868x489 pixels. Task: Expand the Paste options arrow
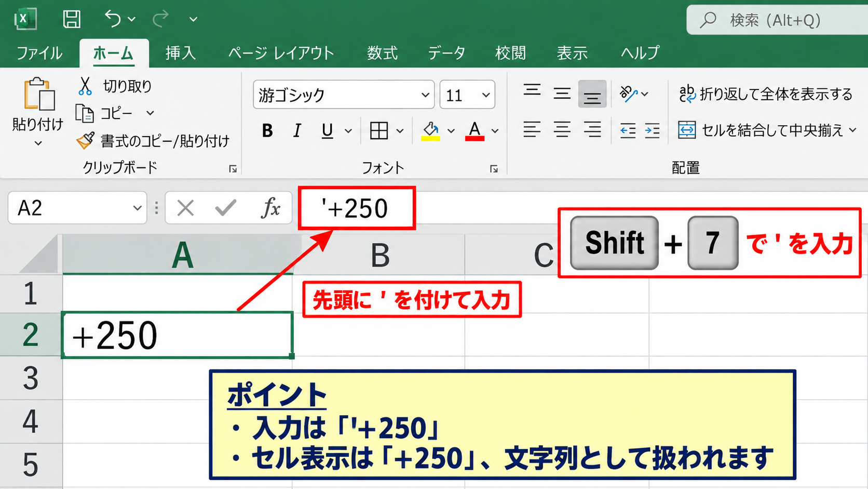tap(38, 143)
